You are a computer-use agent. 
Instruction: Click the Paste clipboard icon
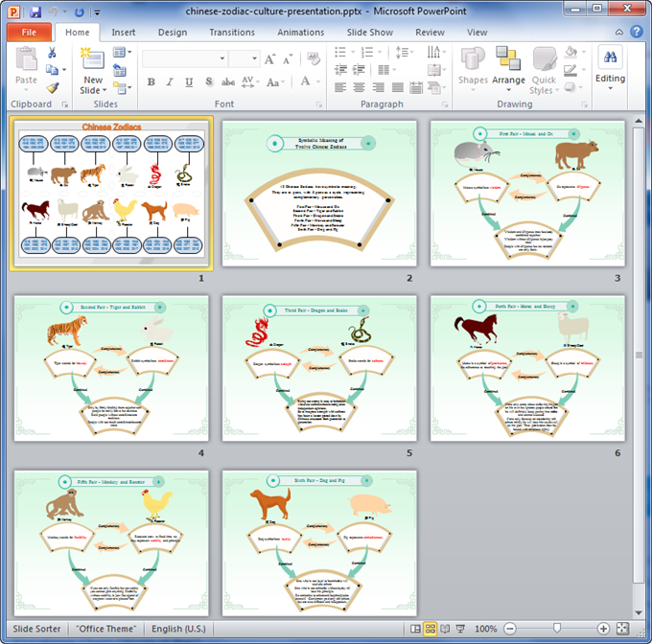coord(26,59)
